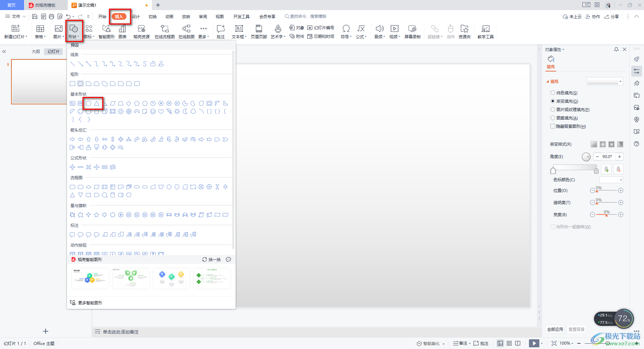This screenshot has height=349, width=644.
Task: Click the save icon in quick toolbar
Action: pyautogui.click(x=35, y=16)
